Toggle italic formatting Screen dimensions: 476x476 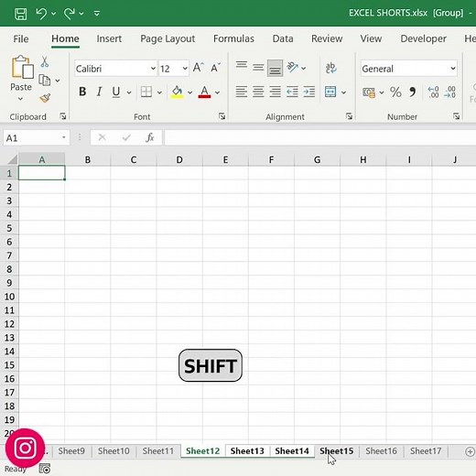pyautogui.click(x=99, y=92)
